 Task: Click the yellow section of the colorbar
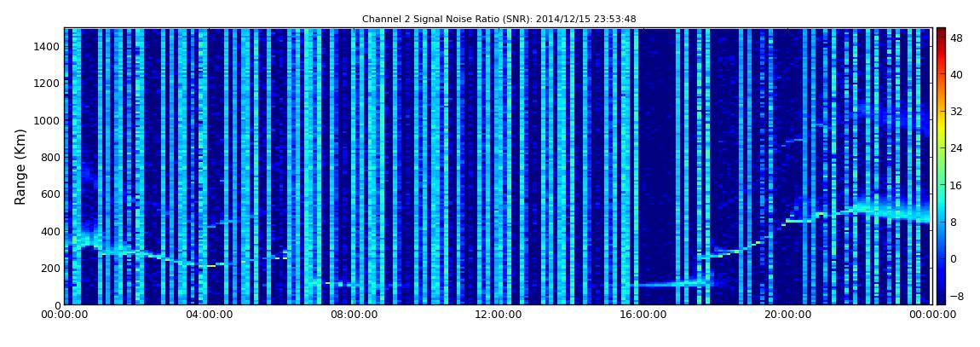(941, 128)
